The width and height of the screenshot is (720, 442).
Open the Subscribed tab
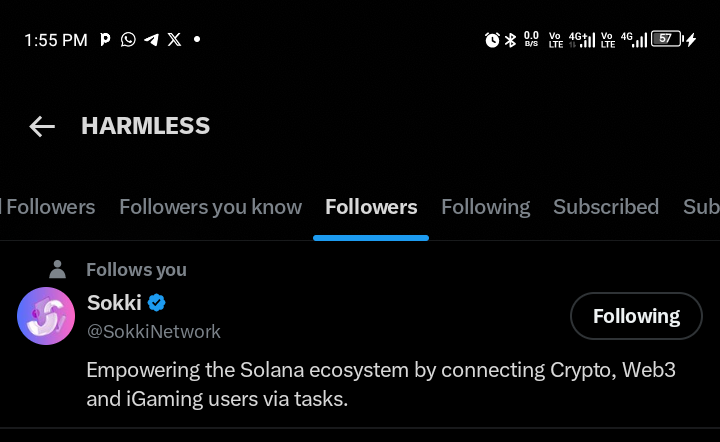[606, 207]
